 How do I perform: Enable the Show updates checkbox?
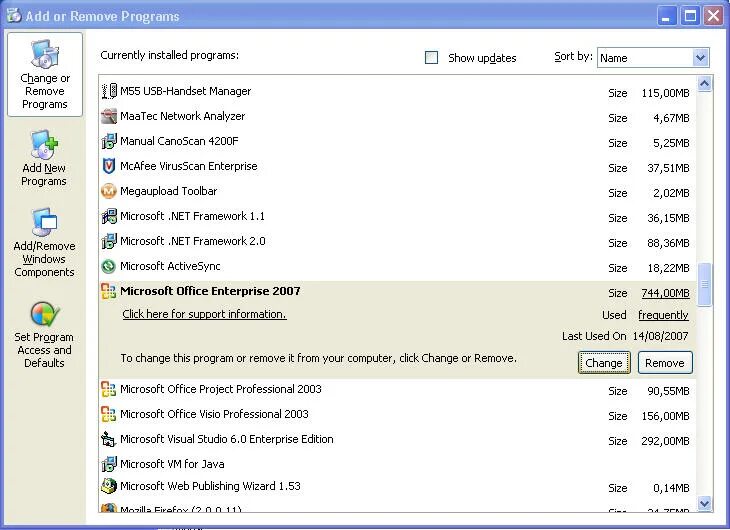[x=432, y=58]
